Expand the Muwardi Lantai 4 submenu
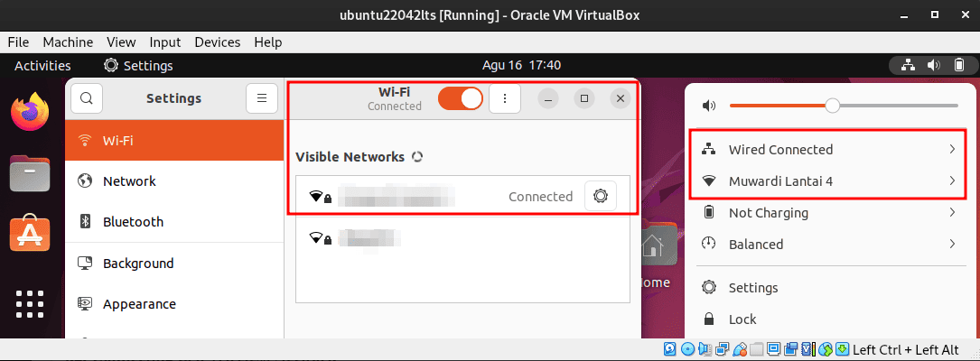Image resolution: width=980 pixels, height=361 pixels. pyautogui.click(x=829, y=181)
